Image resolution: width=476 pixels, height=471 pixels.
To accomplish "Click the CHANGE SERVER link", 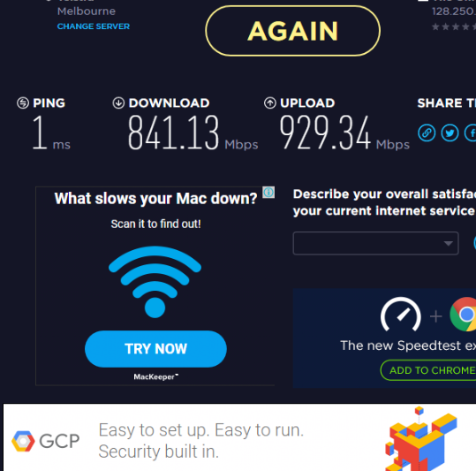I will tap(94, 27).
